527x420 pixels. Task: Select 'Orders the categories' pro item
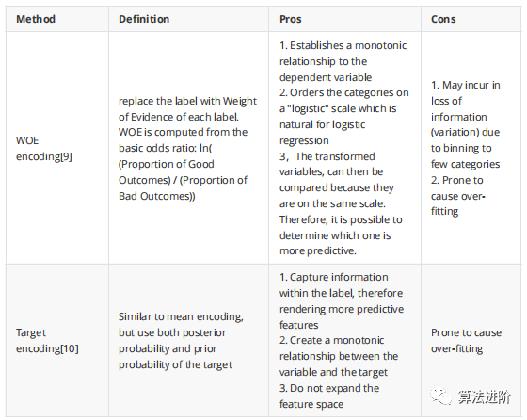344,117
